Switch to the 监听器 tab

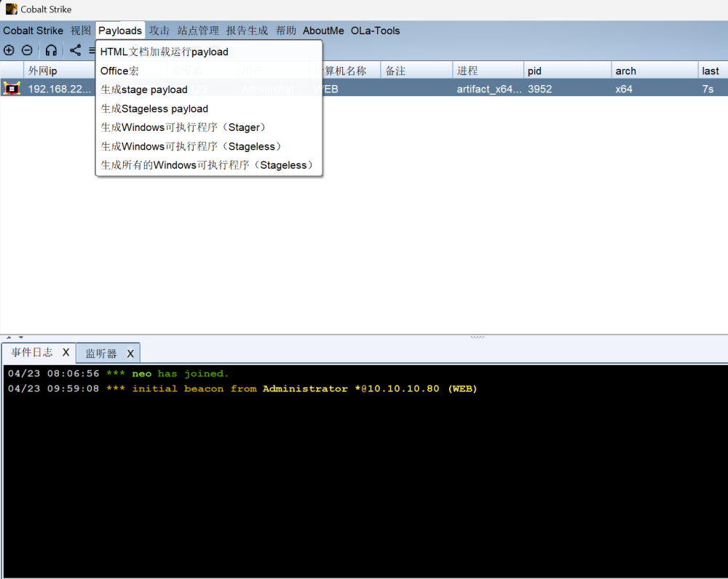pos(101,354)
